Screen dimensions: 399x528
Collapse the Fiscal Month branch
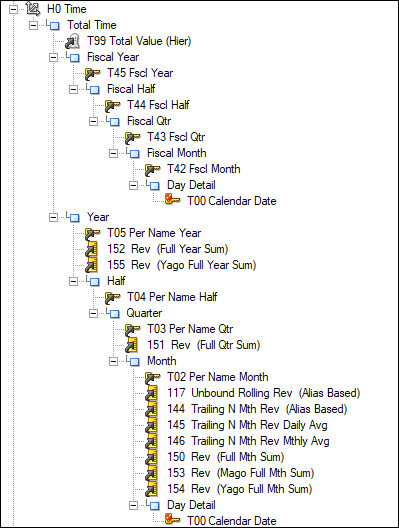pyautogui.click(x=113, y=154)
